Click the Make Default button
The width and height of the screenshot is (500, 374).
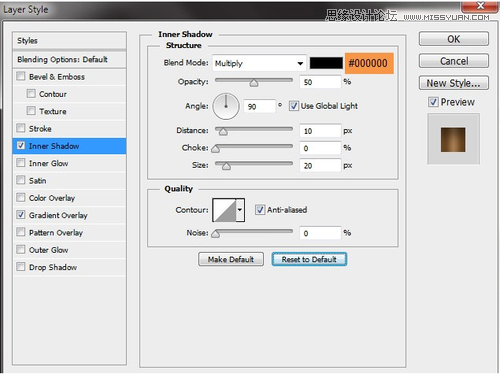(231, 259)
